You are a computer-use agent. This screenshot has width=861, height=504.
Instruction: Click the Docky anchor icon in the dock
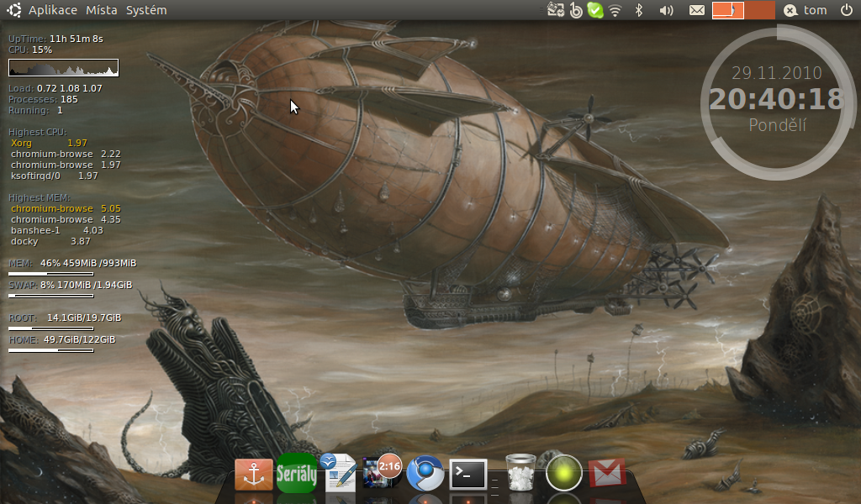[x=254, y=475]
